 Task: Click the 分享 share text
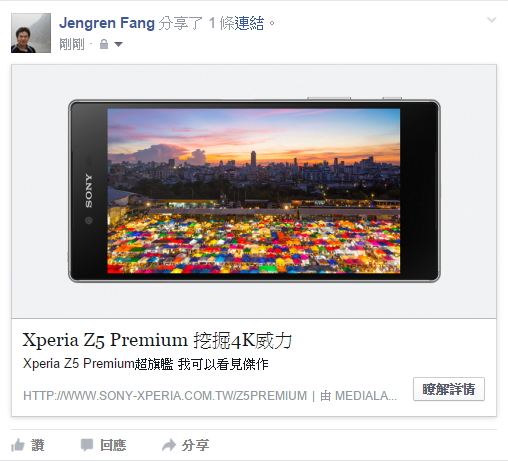(x=195, y=445)
